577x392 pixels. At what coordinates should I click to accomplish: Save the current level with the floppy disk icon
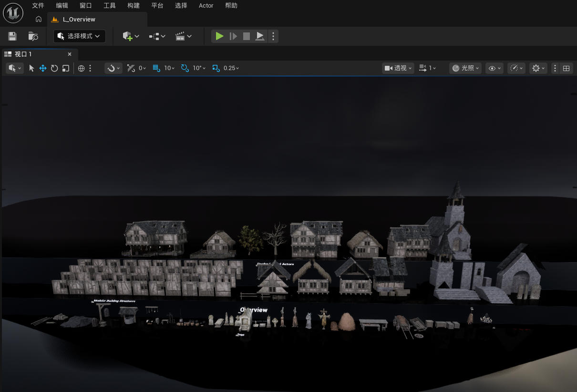pos(12,36)
